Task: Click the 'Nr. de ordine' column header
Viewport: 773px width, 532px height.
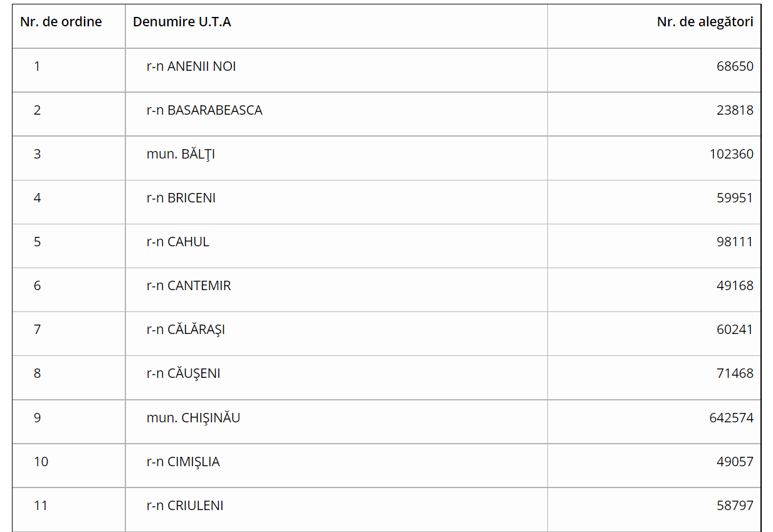Action: pyautogui.click(x=61, y=22)
